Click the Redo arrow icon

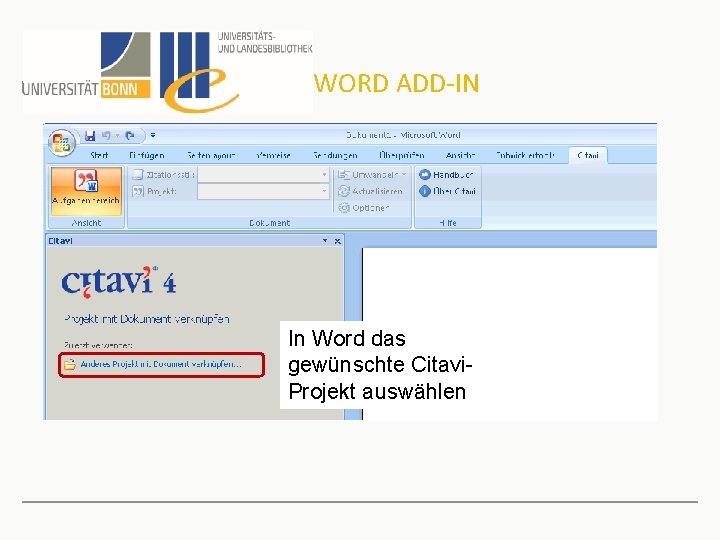coord(130,135)
